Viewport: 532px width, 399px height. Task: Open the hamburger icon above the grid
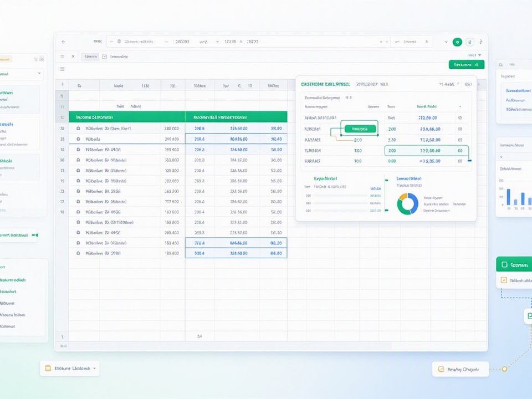tap(63, 69)
